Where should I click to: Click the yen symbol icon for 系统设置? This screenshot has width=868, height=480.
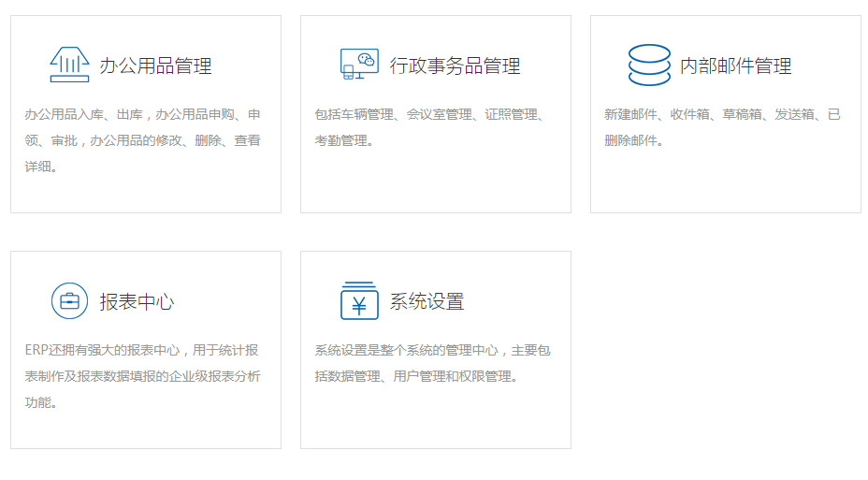click(x=359, y=300)
